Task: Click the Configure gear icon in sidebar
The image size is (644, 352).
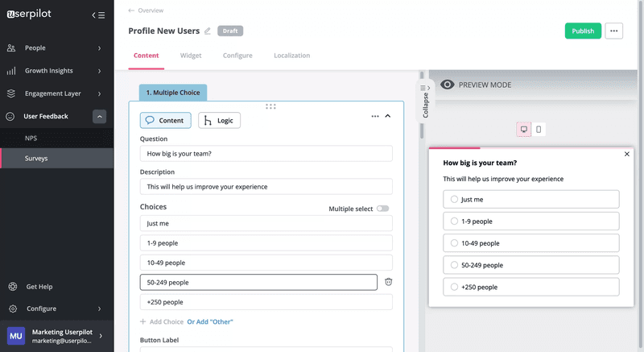Action: point(13,309)
